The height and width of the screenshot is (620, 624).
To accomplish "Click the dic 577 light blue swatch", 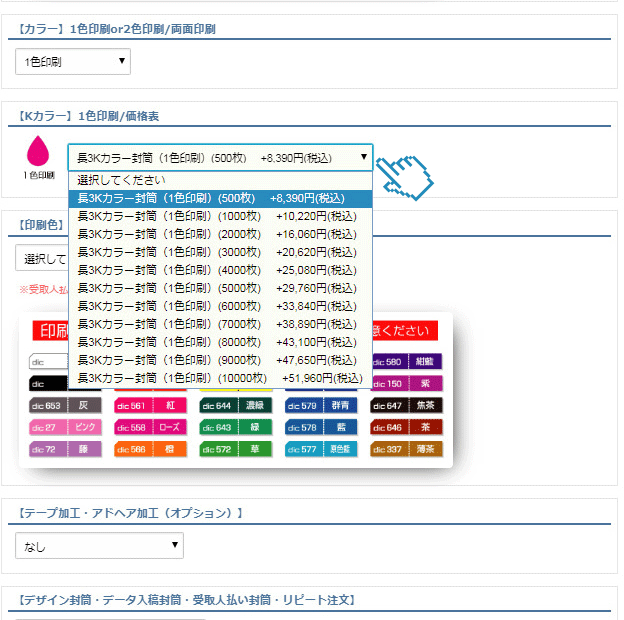I will point(321,449).
